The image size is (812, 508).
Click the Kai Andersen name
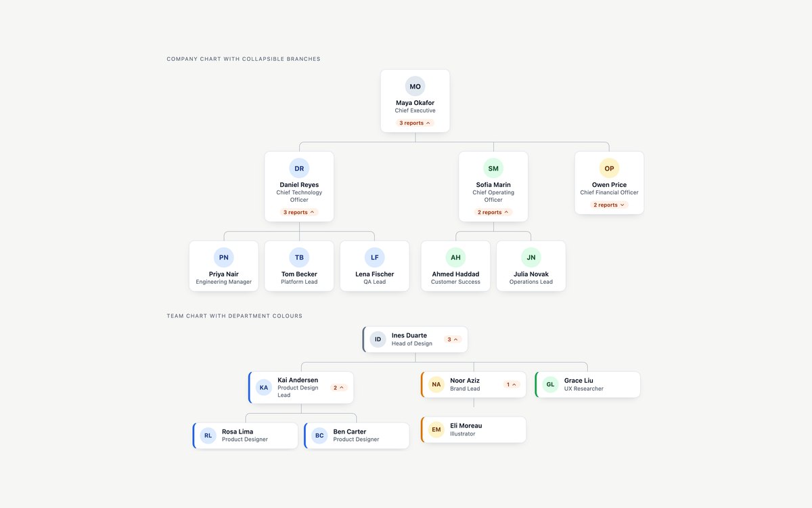[x=298, y=380]
